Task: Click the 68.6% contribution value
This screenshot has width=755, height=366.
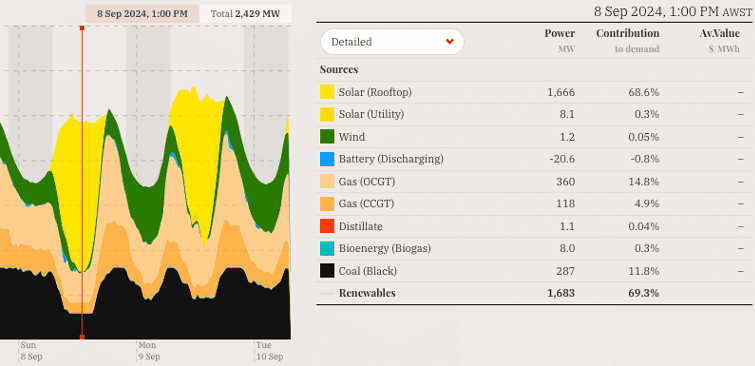Action: 644,92
